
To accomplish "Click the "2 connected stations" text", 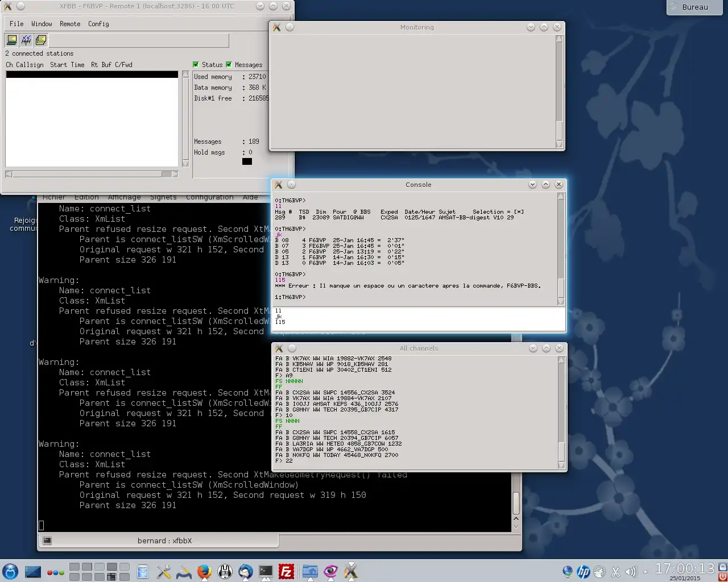I will [39, 53].
